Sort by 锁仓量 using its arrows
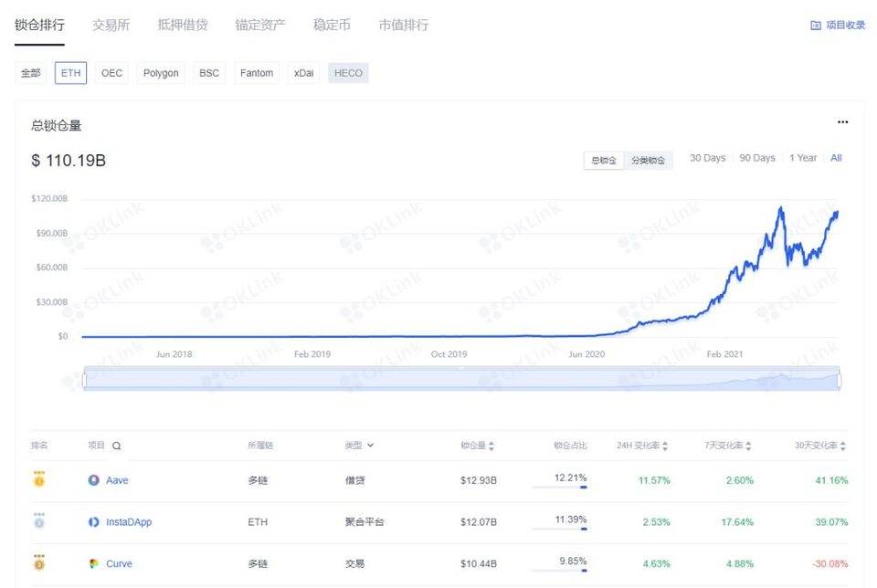This screenshot has width=877, height=588. [x=491, y=446]
